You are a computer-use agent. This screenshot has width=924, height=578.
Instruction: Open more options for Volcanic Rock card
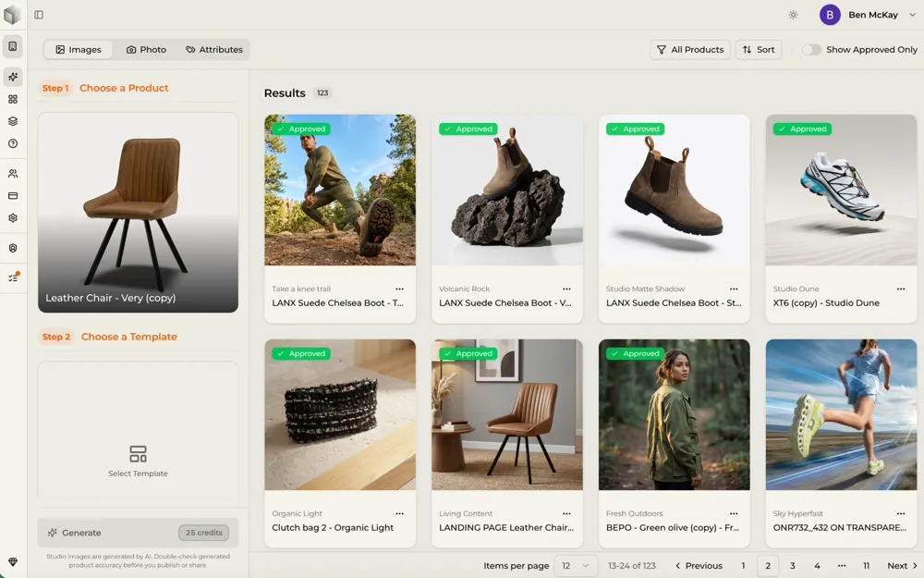pos(567,289)
